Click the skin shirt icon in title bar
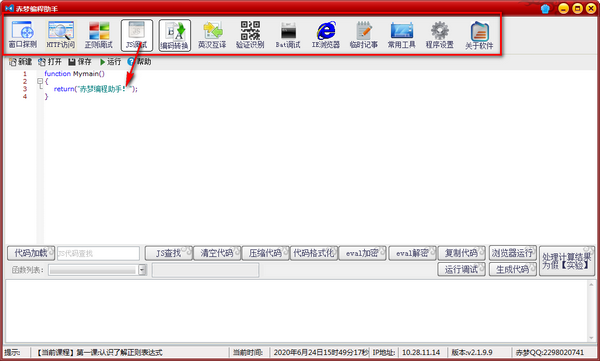The image size is (600, 361). point(545,8)
